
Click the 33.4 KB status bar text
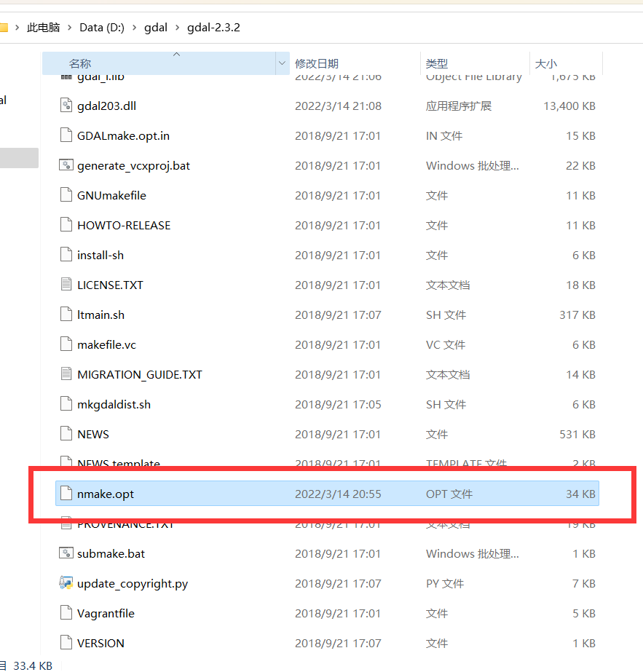pyautogui.click(x=31, y=665)
